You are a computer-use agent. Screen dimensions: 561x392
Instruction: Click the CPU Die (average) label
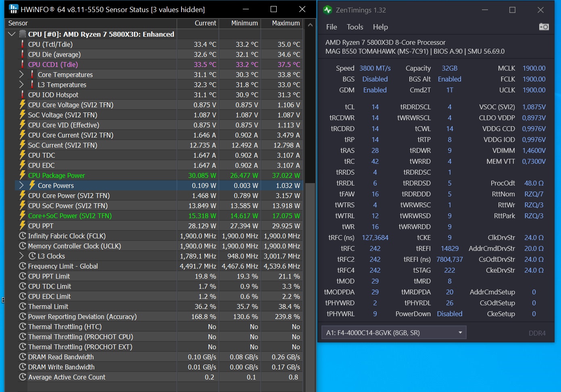(x=54, y=54)
